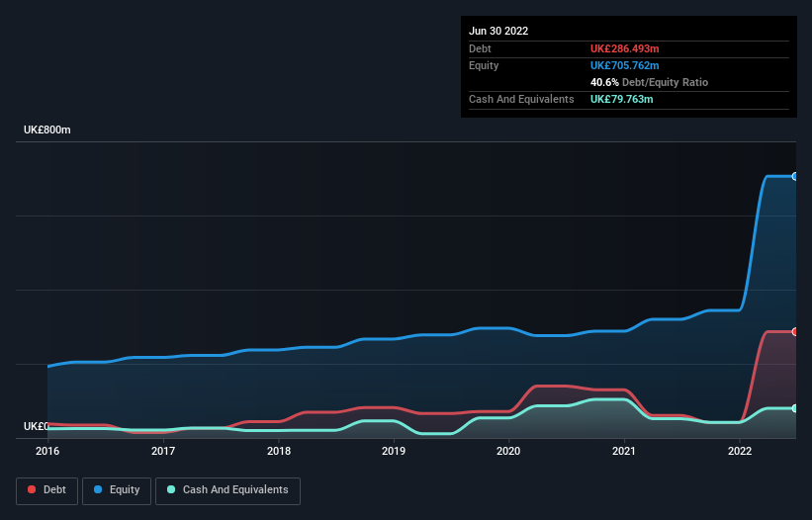Image resolution: width=812 pixels, height=520 pixels.
Task: Click the 2017 x-axis label
Action: pyautogui.click(x=163, y=451)
